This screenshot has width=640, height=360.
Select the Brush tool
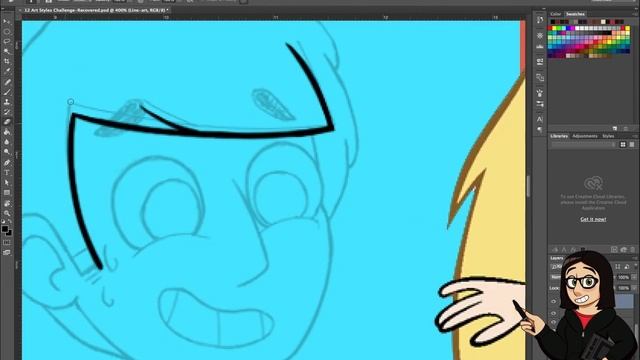pyautogui.click(x=7, y=92)
